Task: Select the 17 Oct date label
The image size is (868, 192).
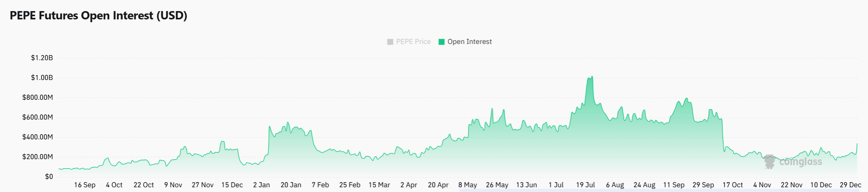Action: click(x=733, y=185)
